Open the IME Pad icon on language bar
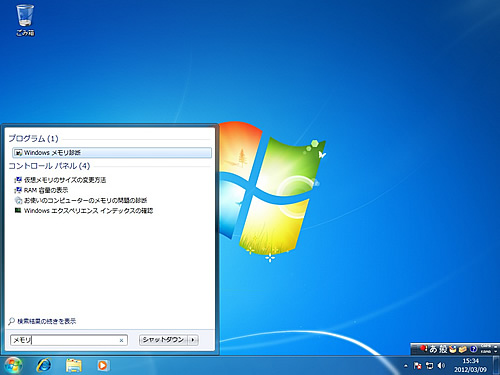The height and width of the screenshot is (375, 500). point(453,349)
